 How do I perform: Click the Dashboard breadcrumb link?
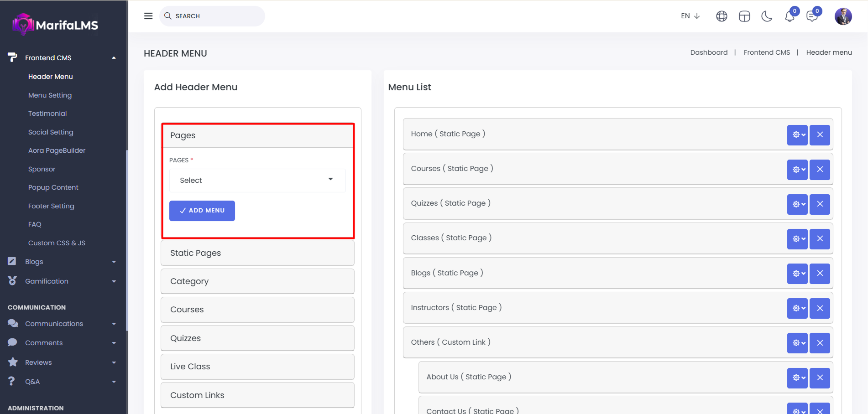[x=709, y=52]
